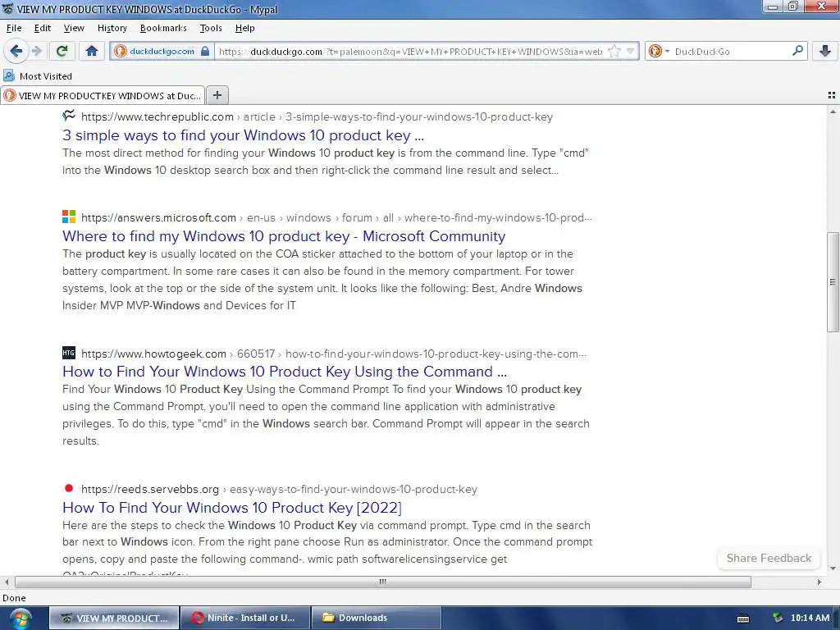Open 'How To Find Your Windows 10 Product Key [2022]' link
Viewport: 840px width, 630px height.
[232, 507]
